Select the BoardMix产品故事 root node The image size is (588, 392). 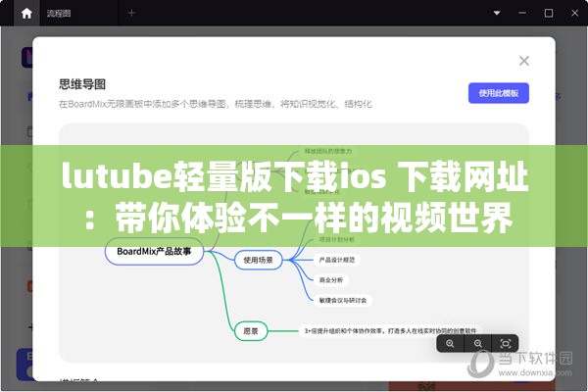click(x=154, y=251)
